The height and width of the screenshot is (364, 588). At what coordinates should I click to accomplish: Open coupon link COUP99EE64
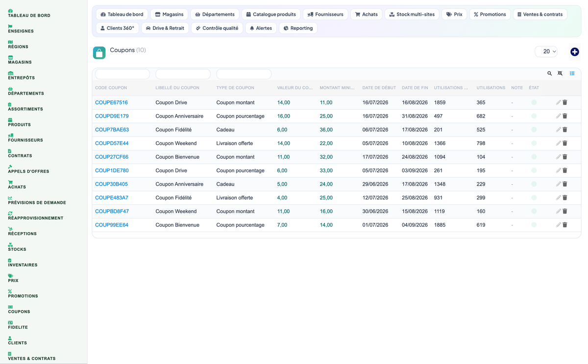pos(112,225)
